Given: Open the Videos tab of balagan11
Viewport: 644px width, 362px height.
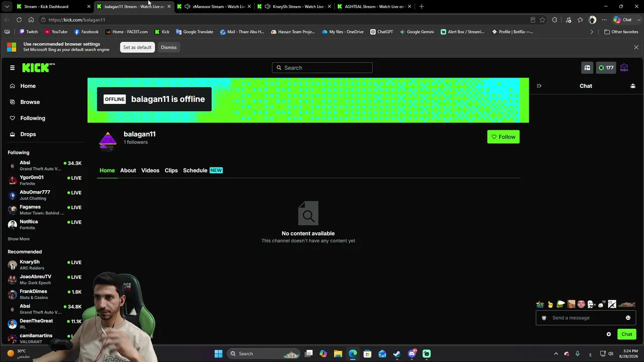Looking at the screenshot, I should point(150,170).
